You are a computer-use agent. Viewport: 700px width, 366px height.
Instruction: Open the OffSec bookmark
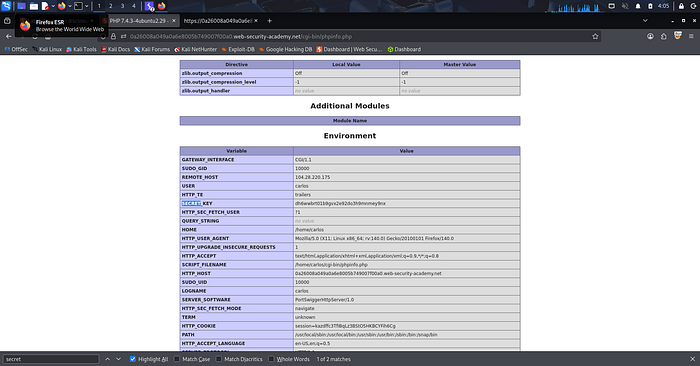(16, 49)
